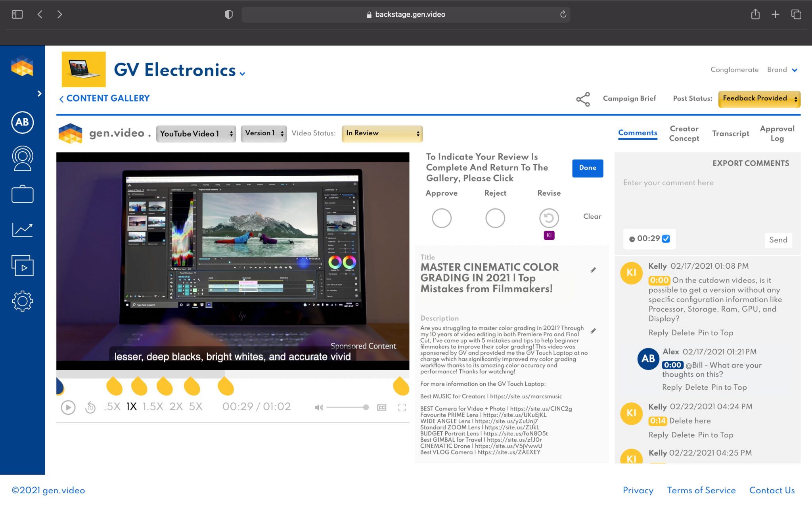
Task: Go back to CONTENT GALLERY
Action: tap(104, 98)
